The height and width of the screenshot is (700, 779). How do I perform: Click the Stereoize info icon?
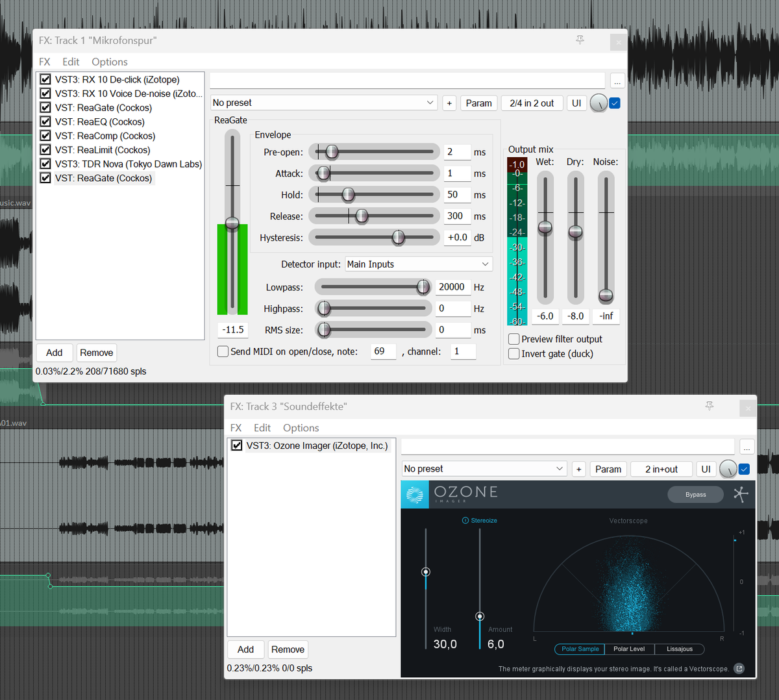click(465, 521)
